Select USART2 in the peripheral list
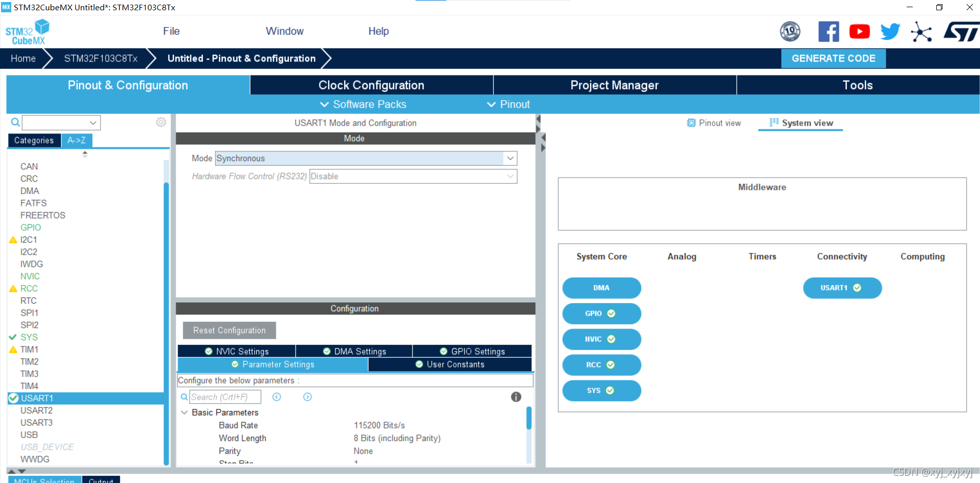Image resolution: width=980 pixels, height=483 pixels. [36, 411]
